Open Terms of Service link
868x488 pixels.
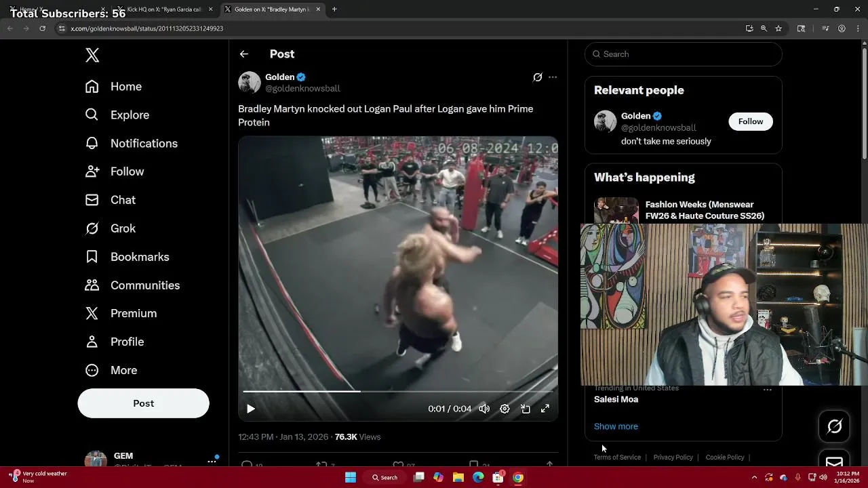(617, 457)
